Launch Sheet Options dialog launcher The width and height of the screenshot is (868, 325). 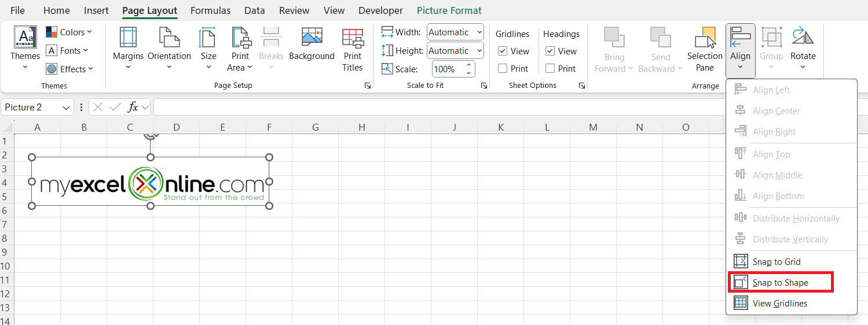click(x=581, y=86)
